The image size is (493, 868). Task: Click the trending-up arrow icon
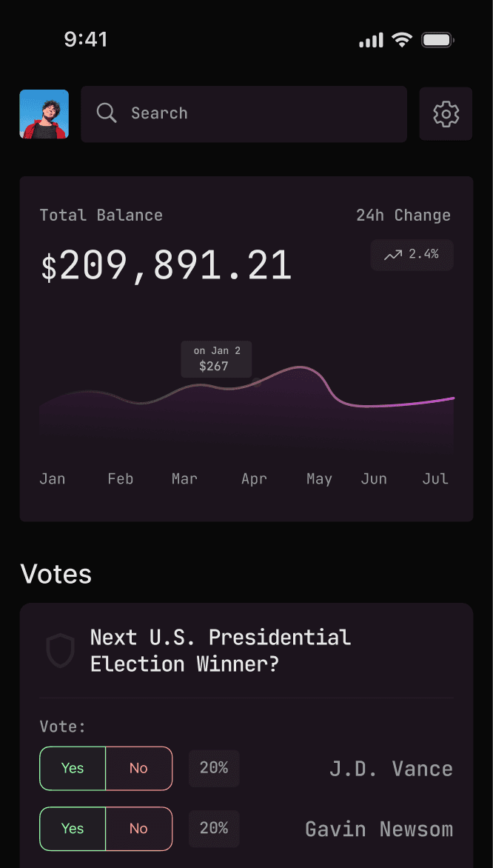(393, 255)
